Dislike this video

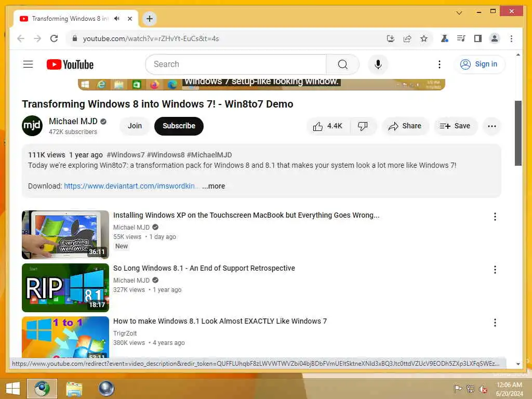tap(363, 126)
